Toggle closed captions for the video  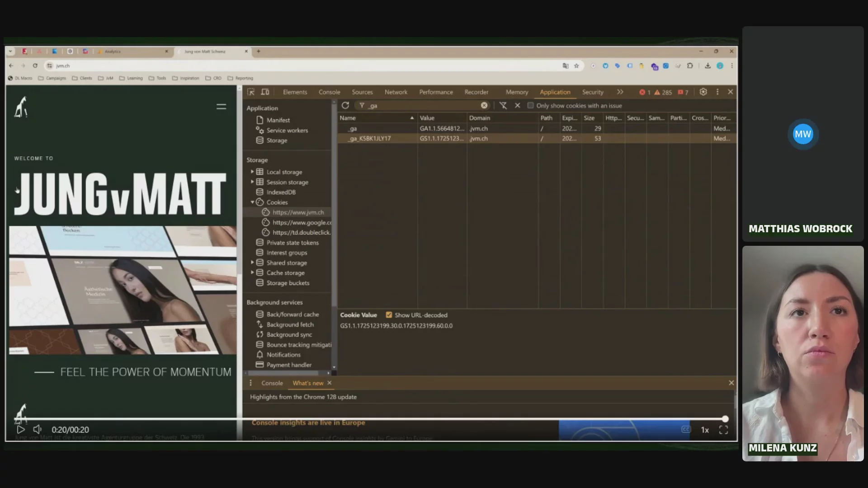686,429
